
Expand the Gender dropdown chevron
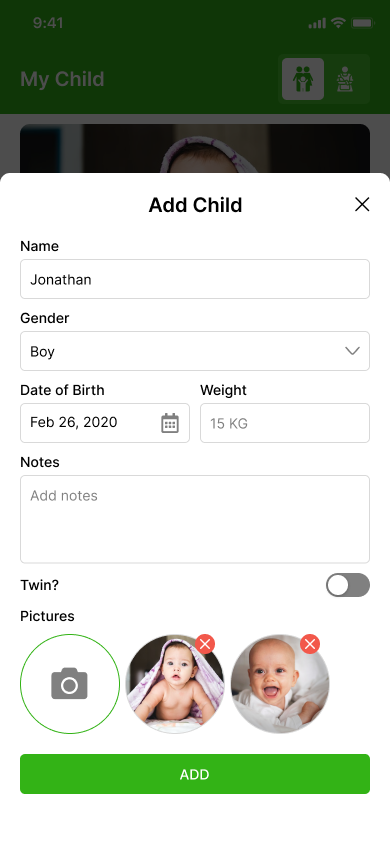pos(352,351)
